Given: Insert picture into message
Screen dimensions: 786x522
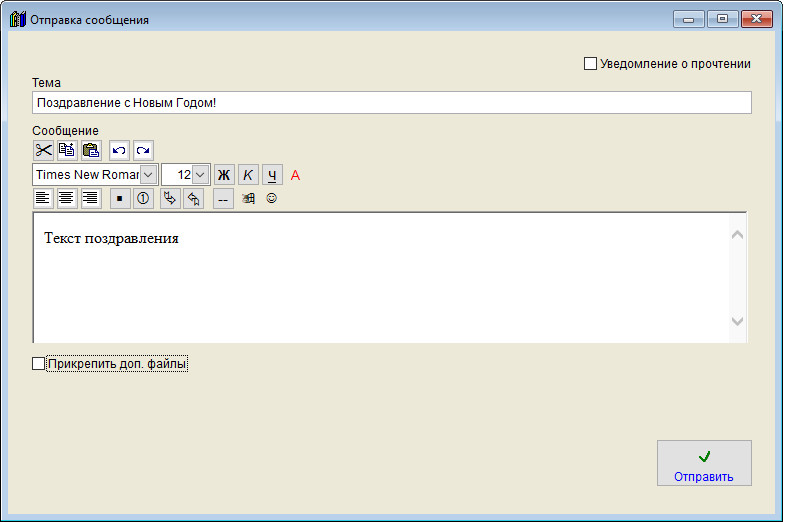Looking at the screenshot, I should pyautogui.click(x=248, y=199).
